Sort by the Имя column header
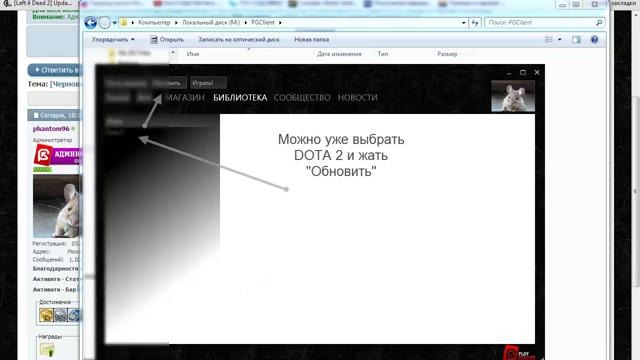The height and width of the screenshot is (360, 640). coord(193,54)
